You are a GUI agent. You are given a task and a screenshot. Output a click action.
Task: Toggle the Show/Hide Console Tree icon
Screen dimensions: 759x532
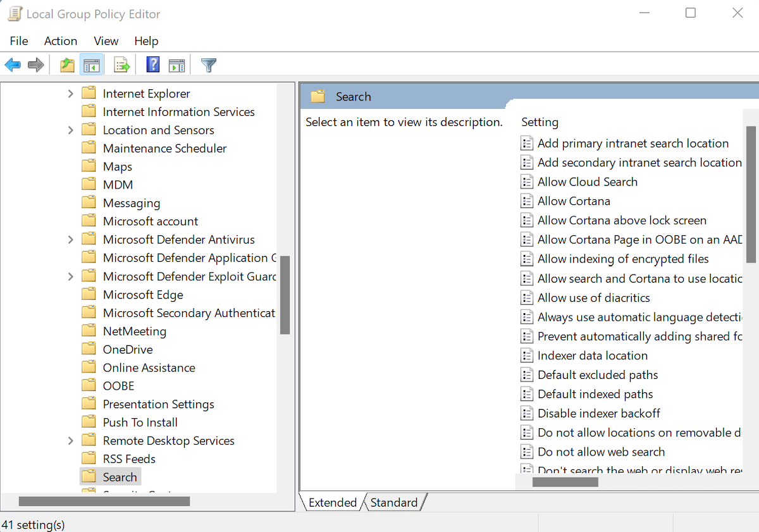[x=91, y=64]
